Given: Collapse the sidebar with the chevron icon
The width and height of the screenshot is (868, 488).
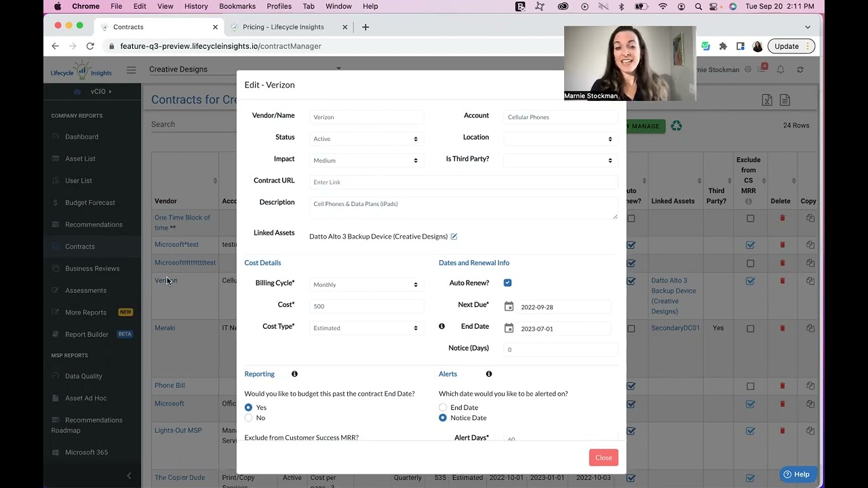Looking at the screenshot, I should [x=129, y=476].
